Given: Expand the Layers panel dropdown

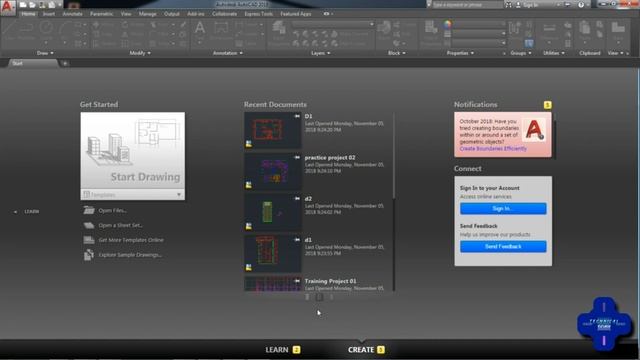Looking at the screenshot, I should pos(320,53).
